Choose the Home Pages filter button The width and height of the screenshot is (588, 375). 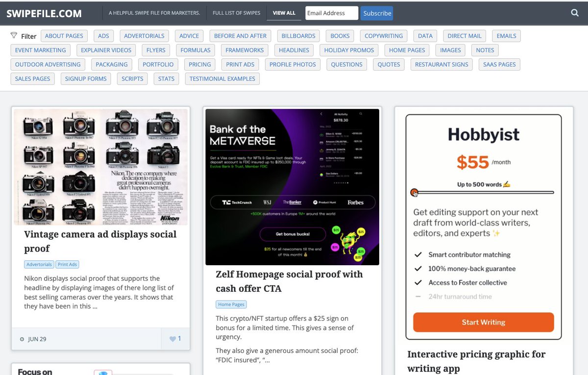point(407,50)
